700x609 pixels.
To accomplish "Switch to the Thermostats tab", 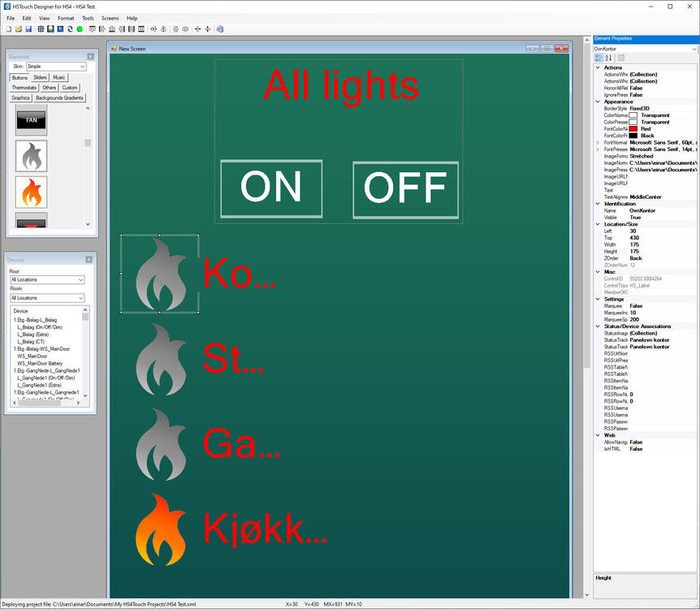I will point(24,88).
